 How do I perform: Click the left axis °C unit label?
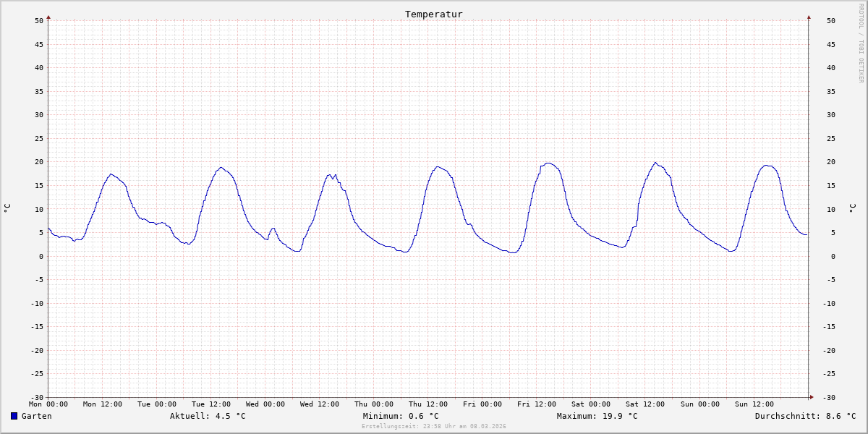click(x=7, y=208)
